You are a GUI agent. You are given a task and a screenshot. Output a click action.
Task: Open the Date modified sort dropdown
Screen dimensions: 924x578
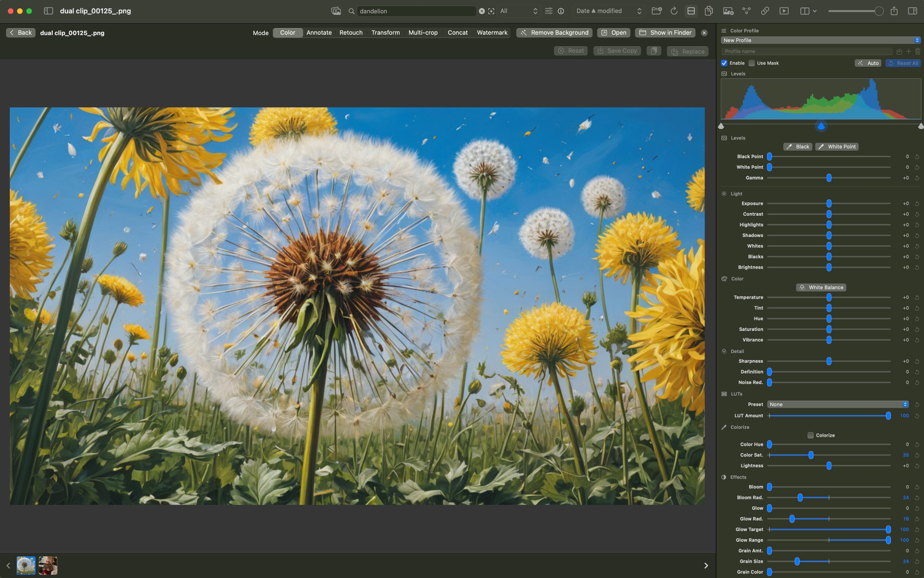click(609, 11)
